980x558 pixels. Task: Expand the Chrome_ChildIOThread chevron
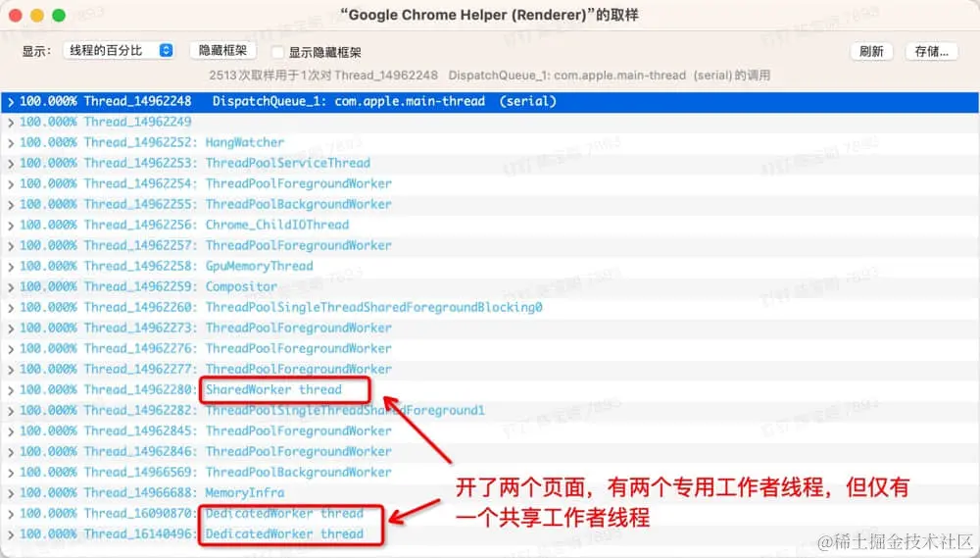pyautogui.click(x=11, y=226)
